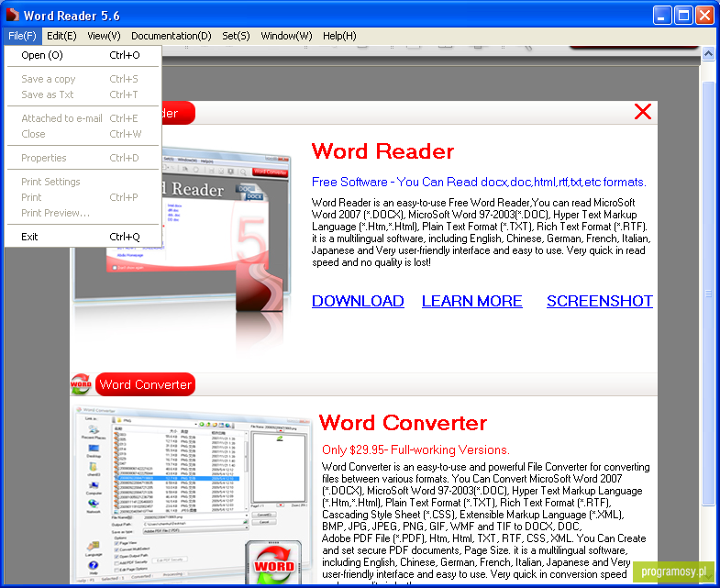Image resolution: width=720 pixels, height=588 pixels.
Task: Select the Print Settings menu entry
Action: tap(83, 182)
